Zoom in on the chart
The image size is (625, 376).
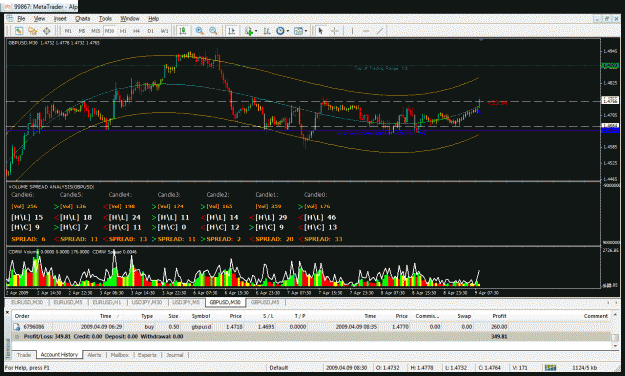200,31
